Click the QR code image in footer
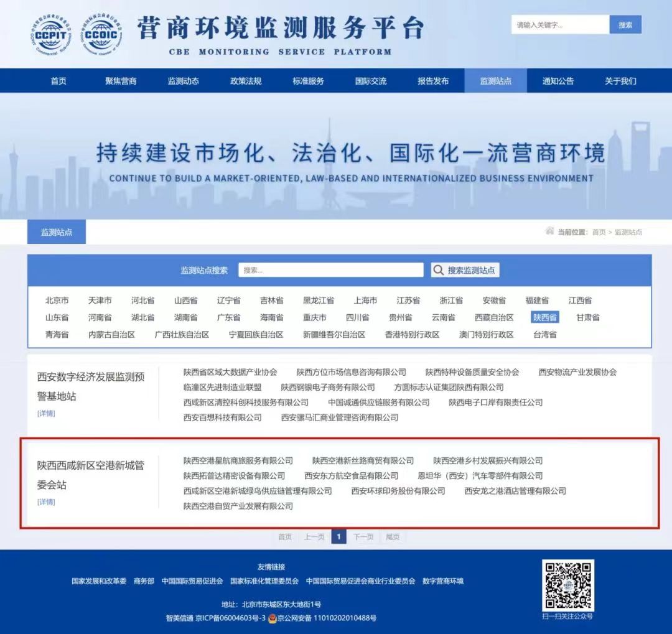The image size is (672, 634). [x=568, y=585]
